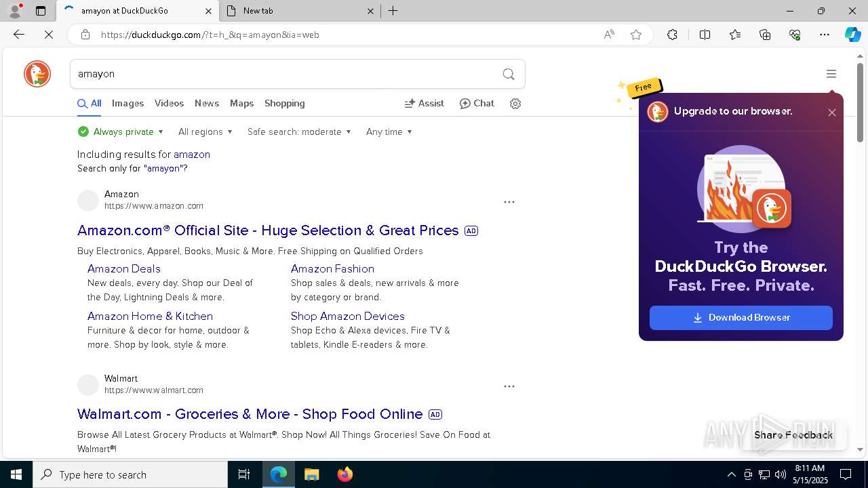Launch Firefox from the taskbar
Screen dimensions: 868x488
tap(344, 474)
